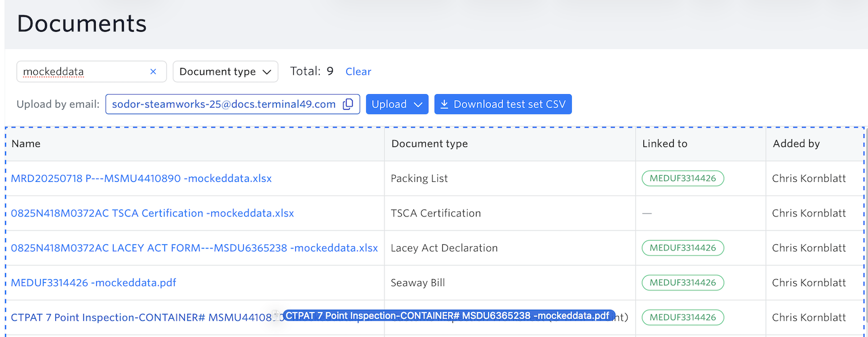Screen dimensions: 868x337
Task: Select the sodor-steamworks upload email address
Action: pos(224,104)
